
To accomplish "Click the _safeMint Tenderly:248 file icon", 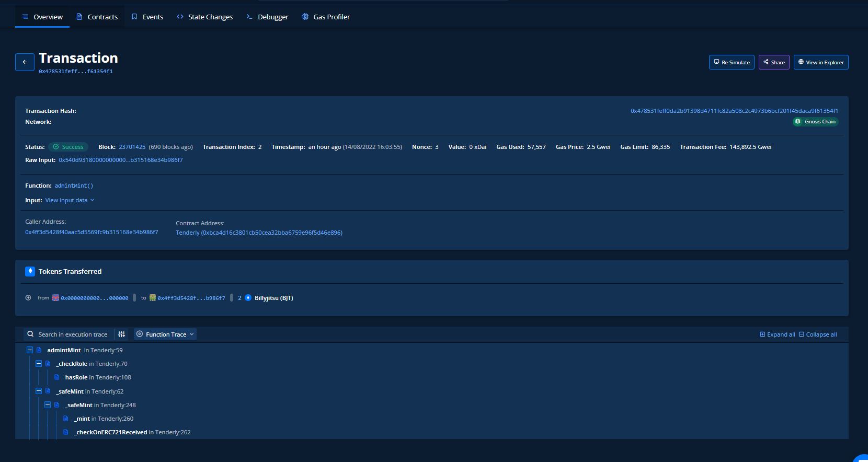I will (56, 405).
